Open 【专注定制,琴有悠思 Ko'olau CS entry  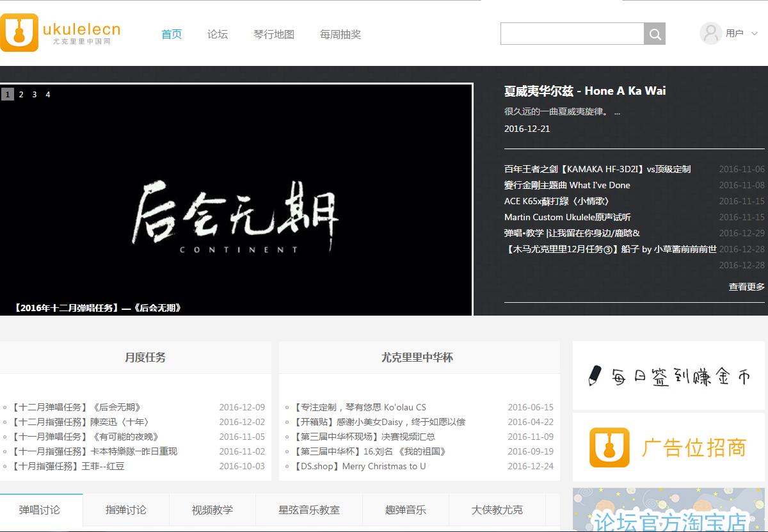359,407
